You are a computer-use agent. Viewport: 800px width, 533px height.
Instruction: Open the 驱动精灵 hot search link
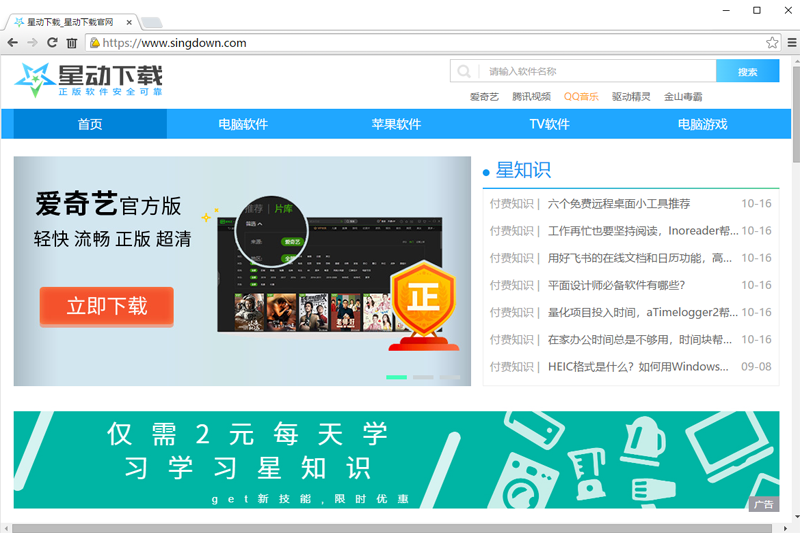[x=631, y=96]
